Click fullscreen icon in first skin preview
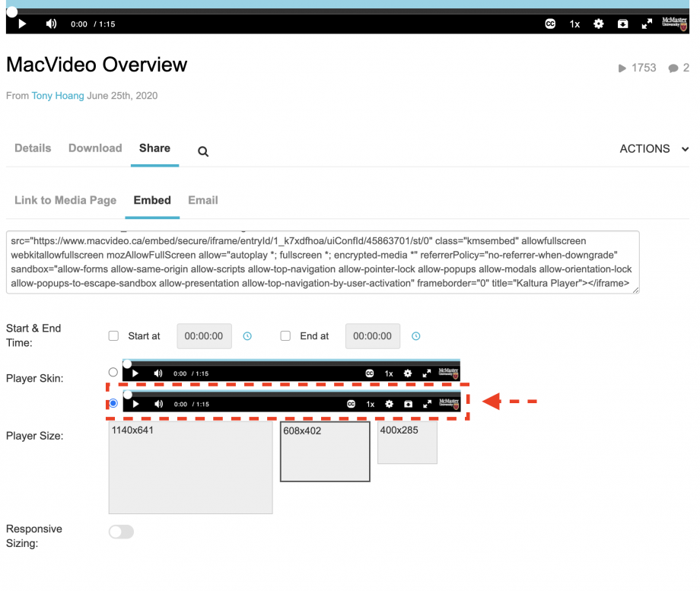700x591 pixels. point(427,373)
